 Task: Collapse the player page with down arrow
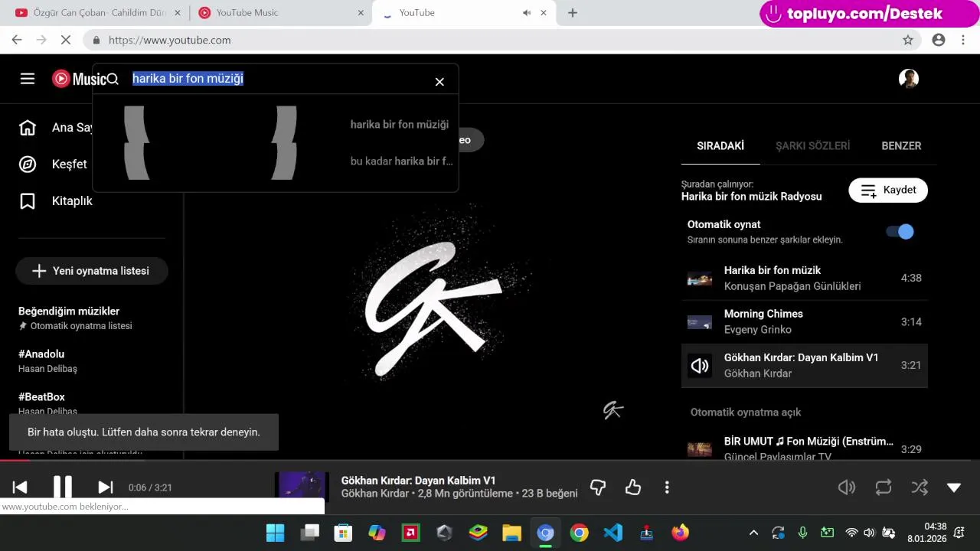click(x=954, y=487)
